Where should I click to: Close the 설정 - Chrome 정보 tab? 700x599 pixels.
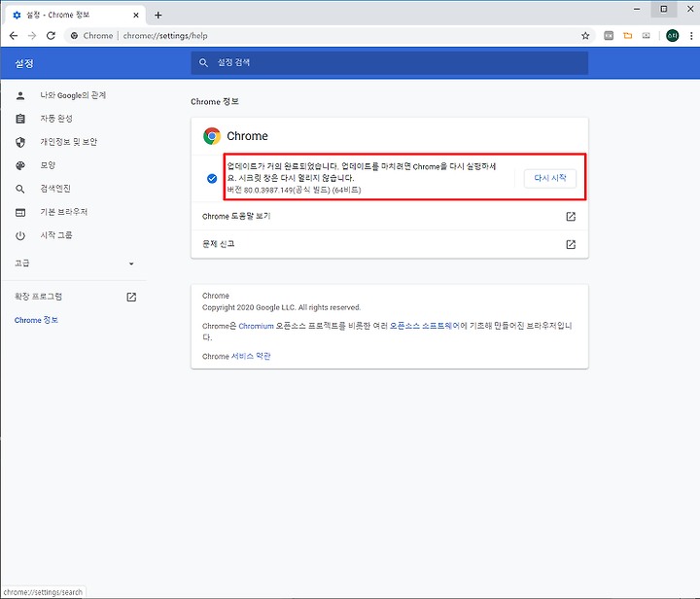136,16
